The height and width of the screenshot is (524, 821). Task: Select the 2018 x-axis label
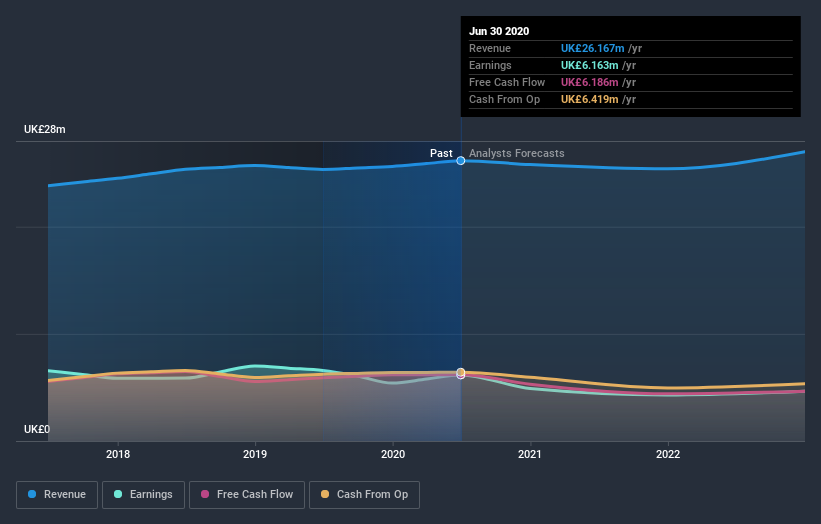[x=118, y=454]
